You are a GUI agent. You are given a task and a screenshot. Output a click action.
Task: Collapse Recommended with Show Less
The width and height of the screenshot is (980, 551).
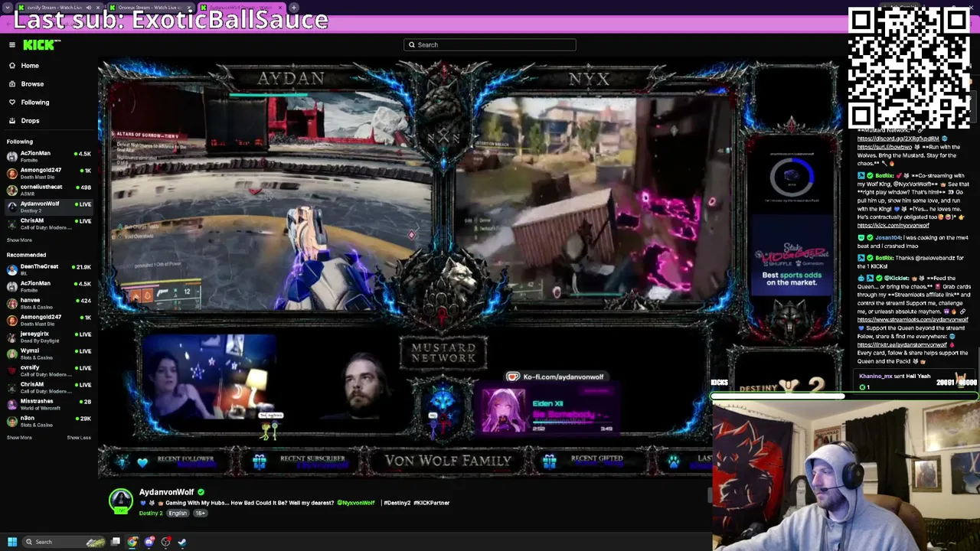pos(79,438)
